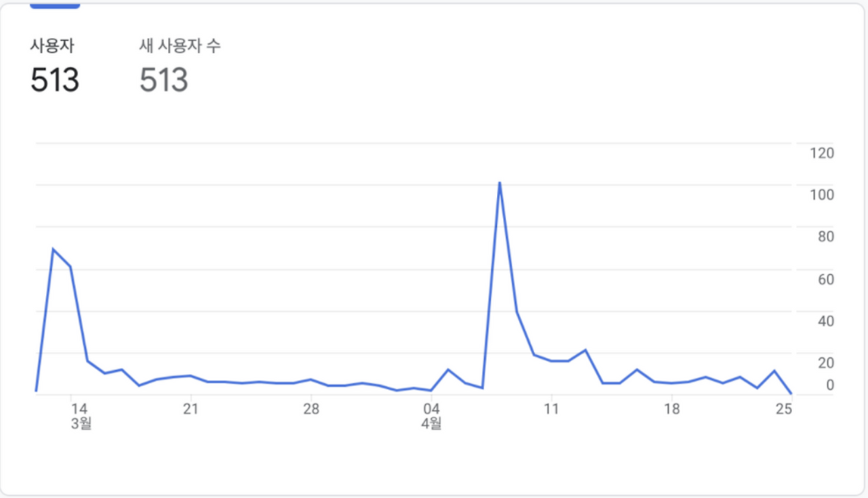The image size is (868, 498).
Task: Click the 80 y-axis label
Action: (x=826, y=237)
